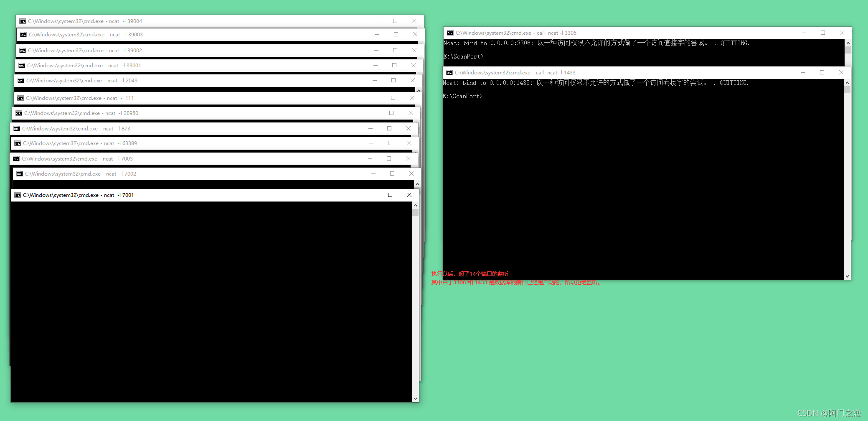Click cmd icon of call ncat -l 3306 window
868x421 pixels.
(x=450, y=33)
